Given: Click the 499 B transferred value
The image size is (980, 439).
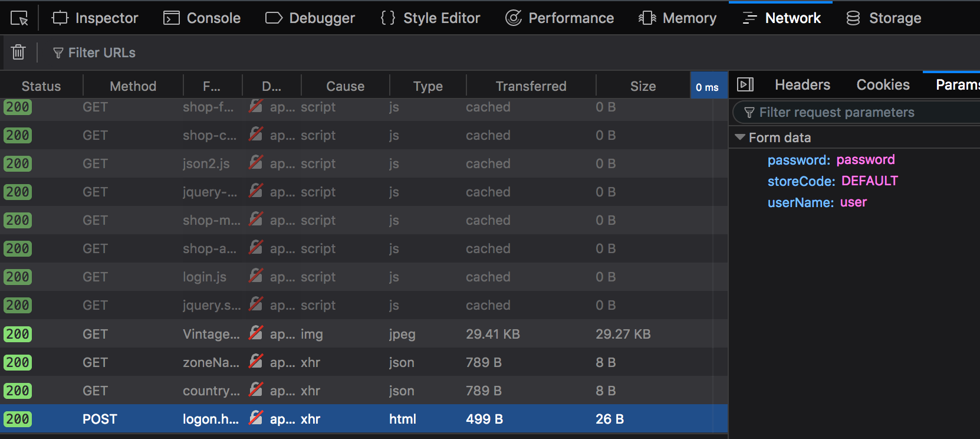Looking at the screenshot, I should [x=485, y=419].
